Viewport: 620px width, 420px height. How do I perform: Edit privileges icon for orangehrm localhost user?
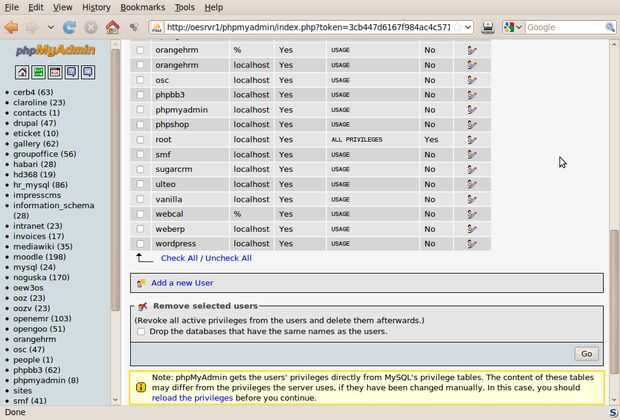472,65
